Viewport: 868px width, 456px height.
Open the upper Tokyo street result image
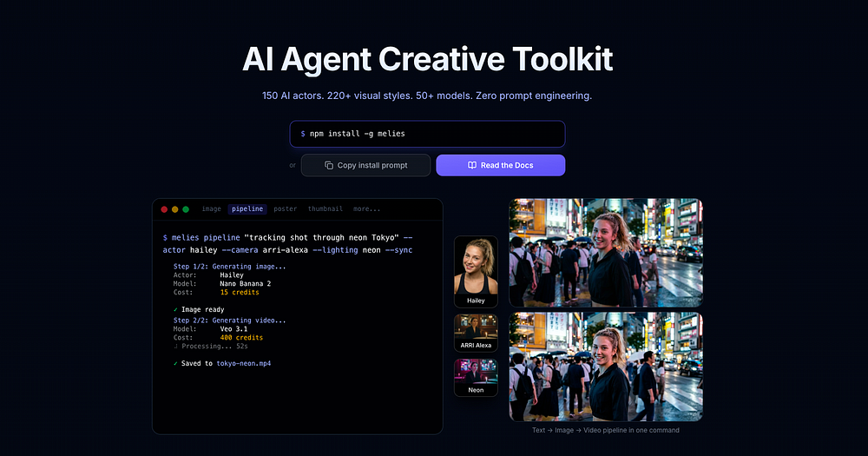pos(606,253)
